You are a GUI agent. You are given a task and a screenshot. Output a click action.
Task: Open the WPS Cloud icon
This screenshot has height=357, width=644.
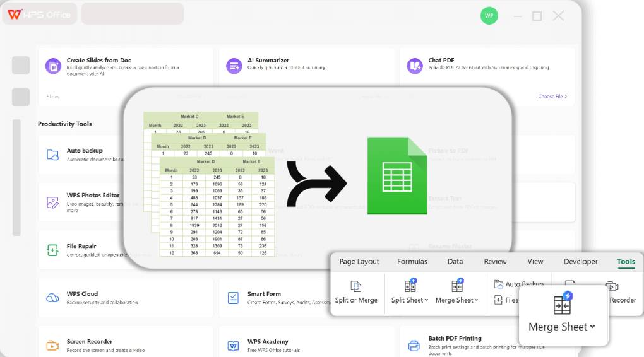[x=53, y=298]
